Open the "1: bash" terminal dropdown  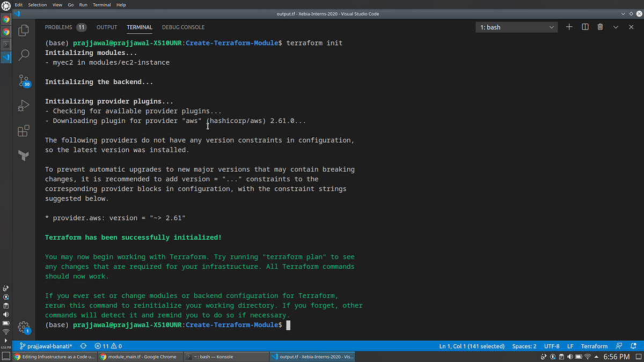[x=516, y=27]
